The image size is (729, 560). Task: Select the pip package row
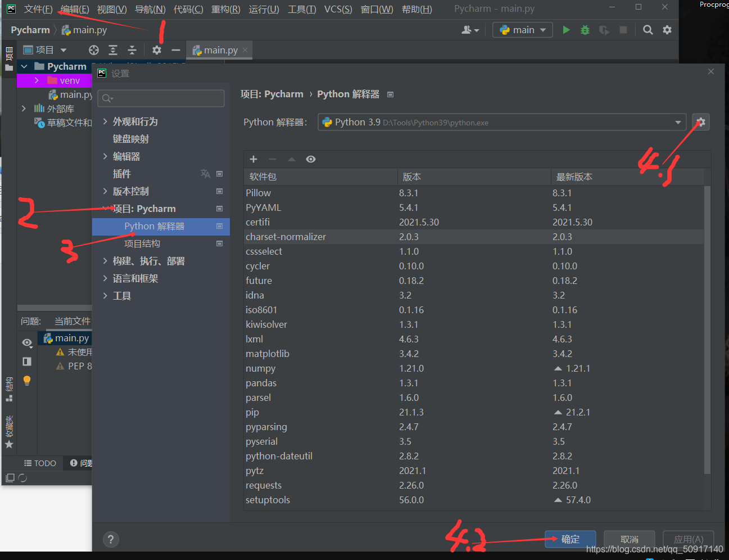(474, 412)
